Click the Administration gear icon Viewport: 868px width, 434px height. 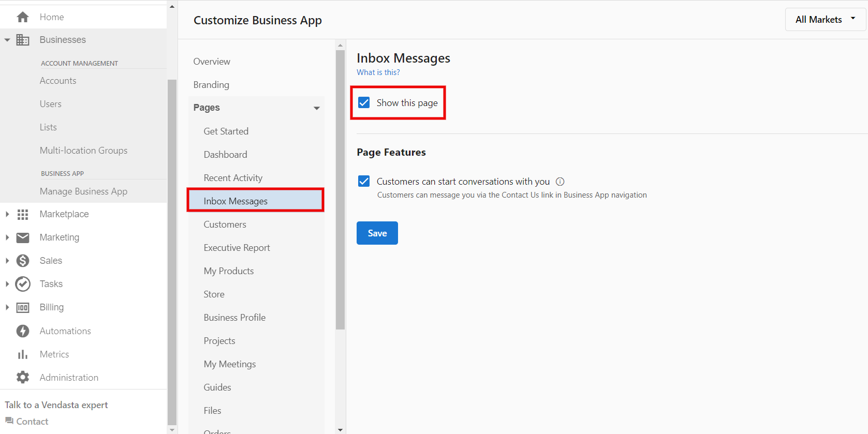[23, 378]
